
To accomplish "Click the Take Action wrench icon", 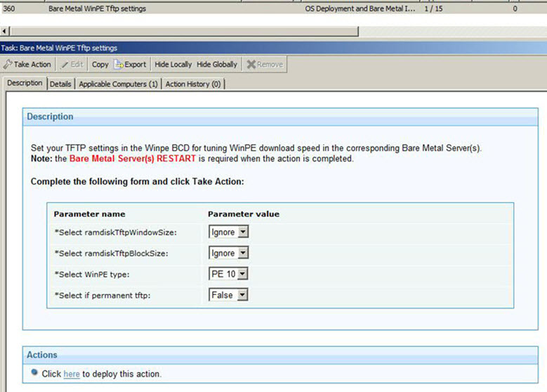I will pos(8,64).
